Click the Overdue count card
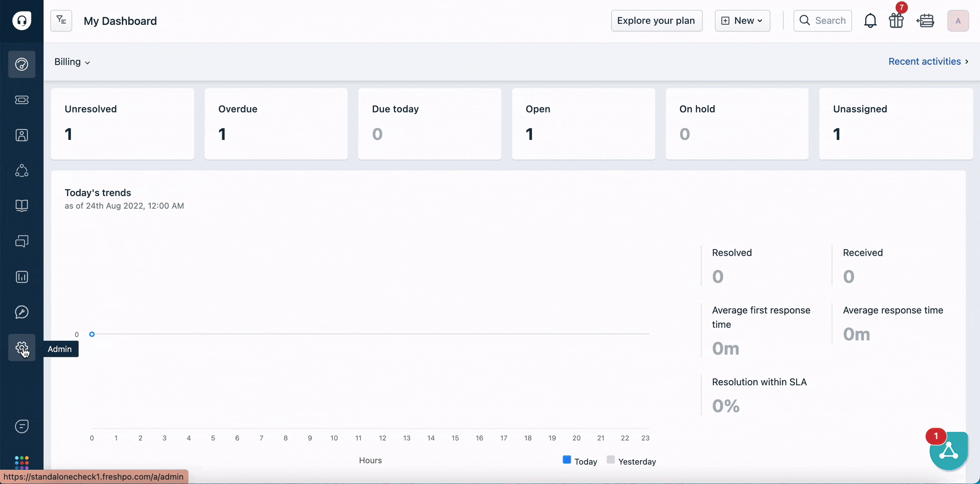The height and width of the screenshot is (484, 980). tap(276, 123)
